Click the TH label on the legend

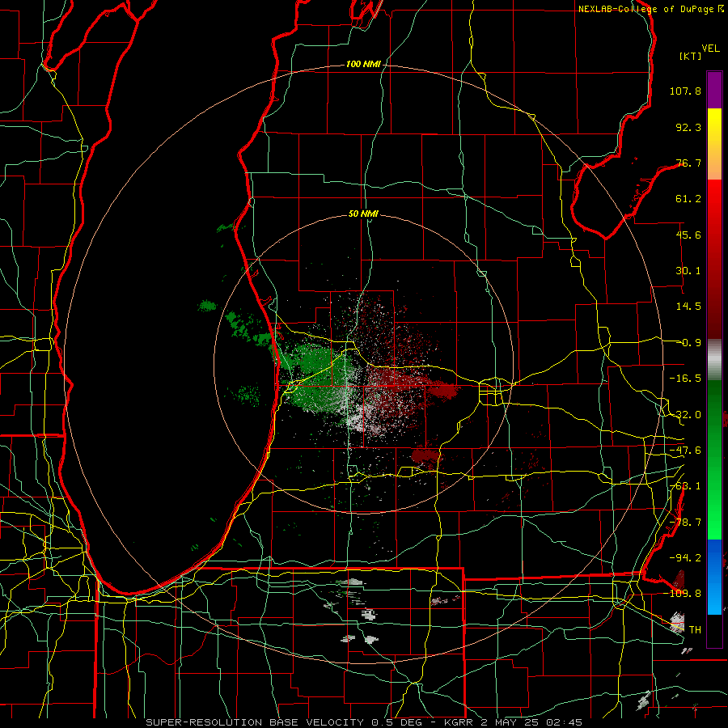[x=695, y=629]
